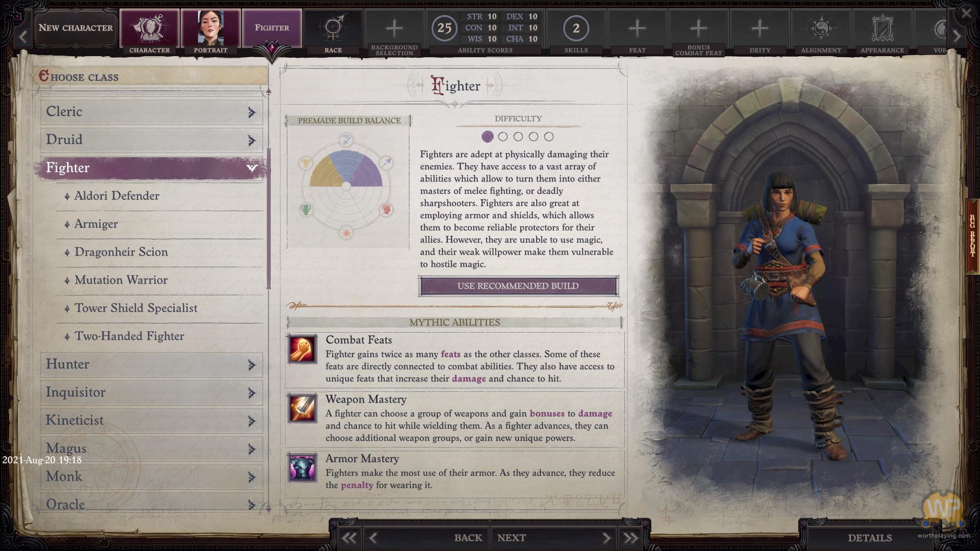Expand the Kineticist class archetypes

coord(252,421)
